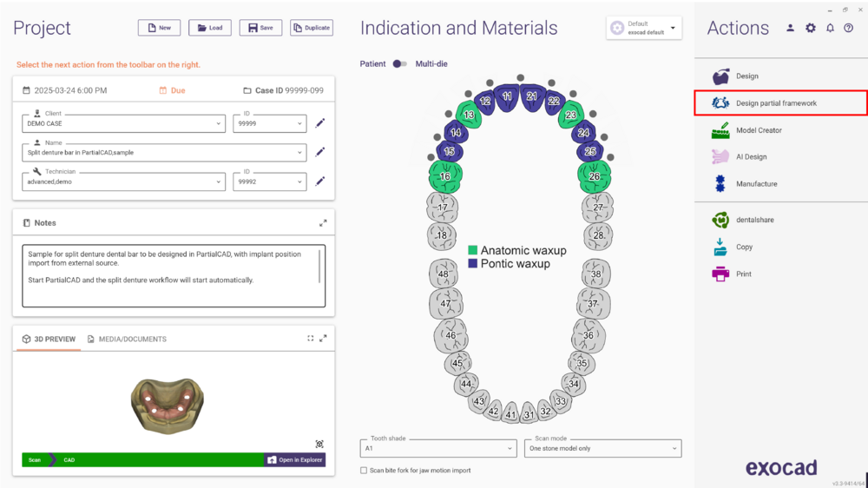The image size is (868, 488).
Task: Toggle gingiva dot above tooth 13
Action: pyautogui.click(x=469, y=94)
